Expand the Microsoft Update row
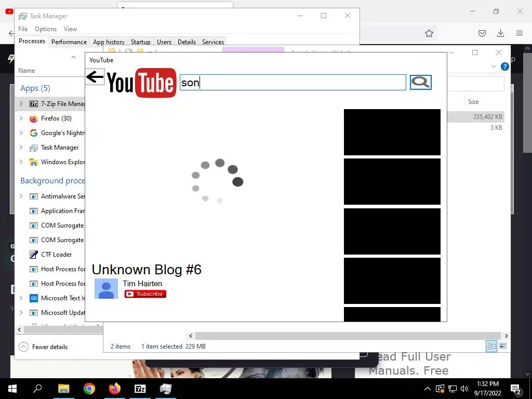The width and height of the screenshot is (532, 399). tap(21, 313)
